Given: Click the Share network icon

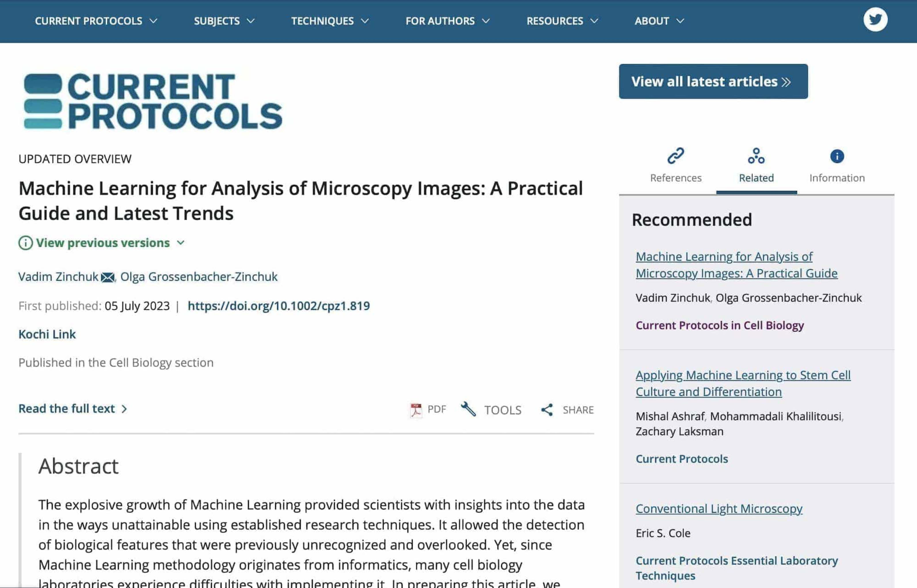Looking at the screenshot, I should [547, 410].
